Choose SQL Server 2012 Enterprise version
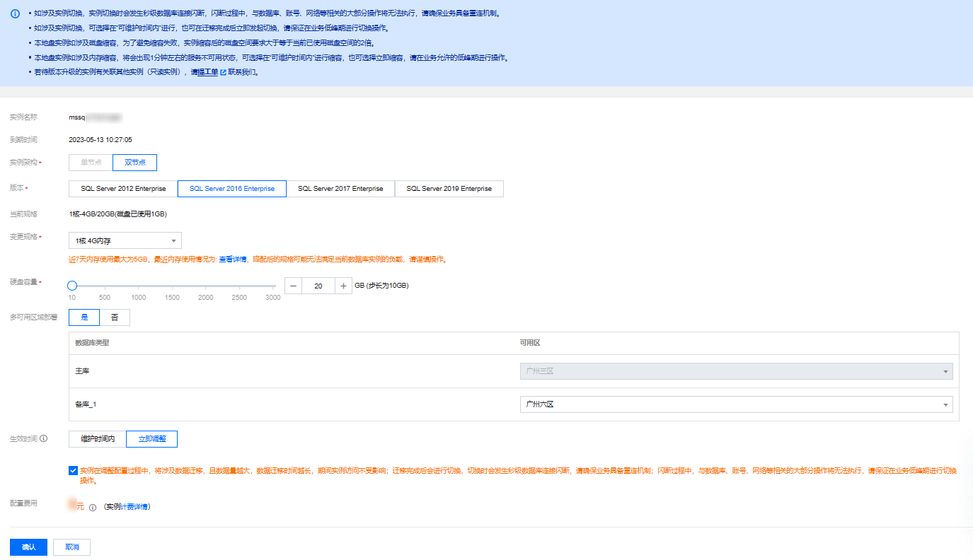The image size is (973, 560). pos(123,189)
